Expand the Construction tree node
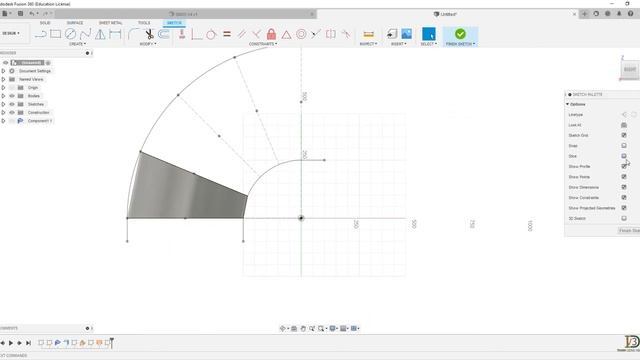 [3, 113]
